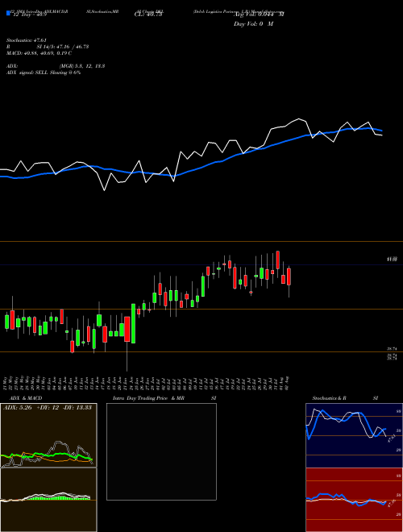Open the blue Stochastics oscillator panel
The width and height of the screenshot is (403, 532).
[x=354, y=435]
